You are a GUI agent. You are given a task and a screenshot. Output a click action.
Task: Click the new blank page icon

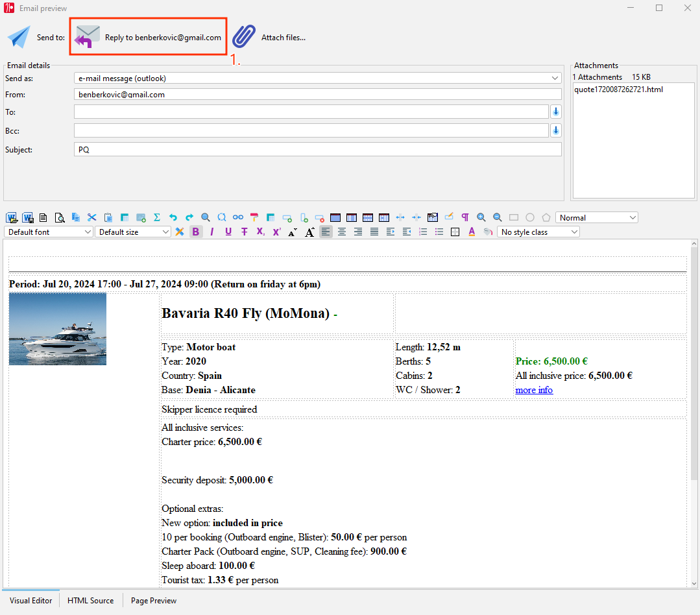pyautogui.click(x=43, y=217)
